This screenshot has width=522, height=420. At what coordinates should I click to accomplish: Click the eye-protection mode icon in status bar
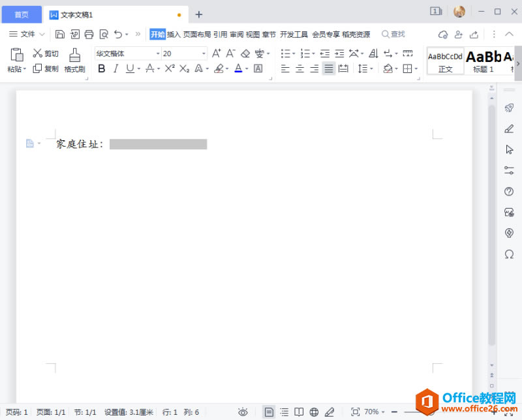[x=244, y=412]
